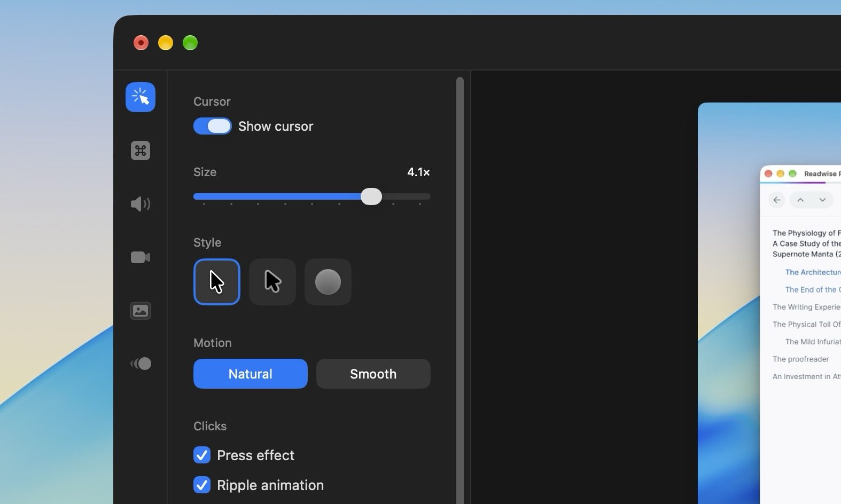The image size is (841, 504).
Task: Minimize the Readwise window with yellow button
Action: click(x=781, y=174)
